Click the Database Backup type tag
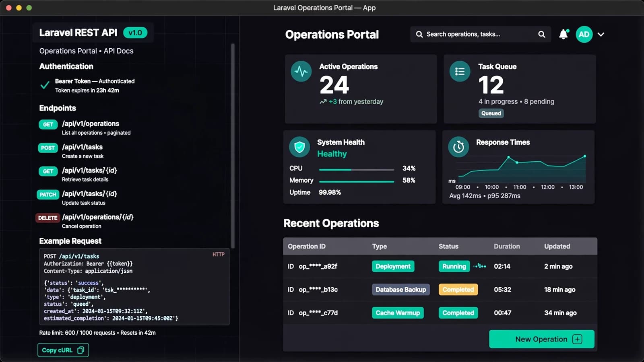 coord(401,290)
